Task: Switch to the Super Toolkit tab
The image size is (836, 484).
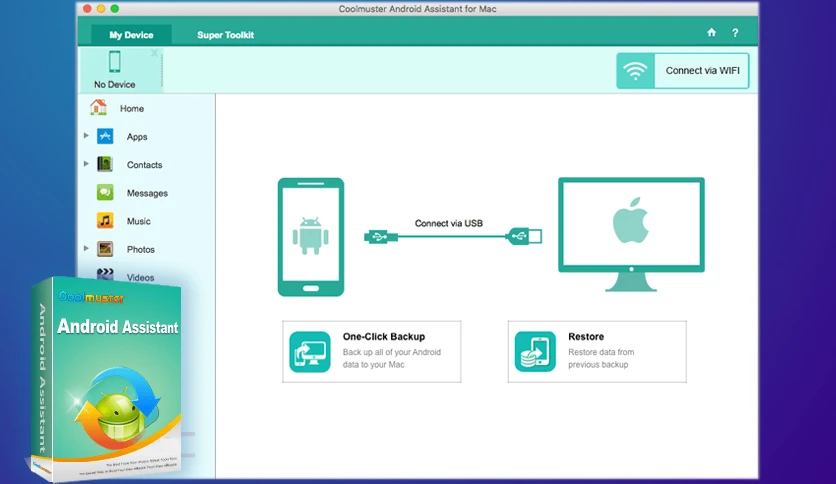Action: pyautogui.click(x=225, y=35)
